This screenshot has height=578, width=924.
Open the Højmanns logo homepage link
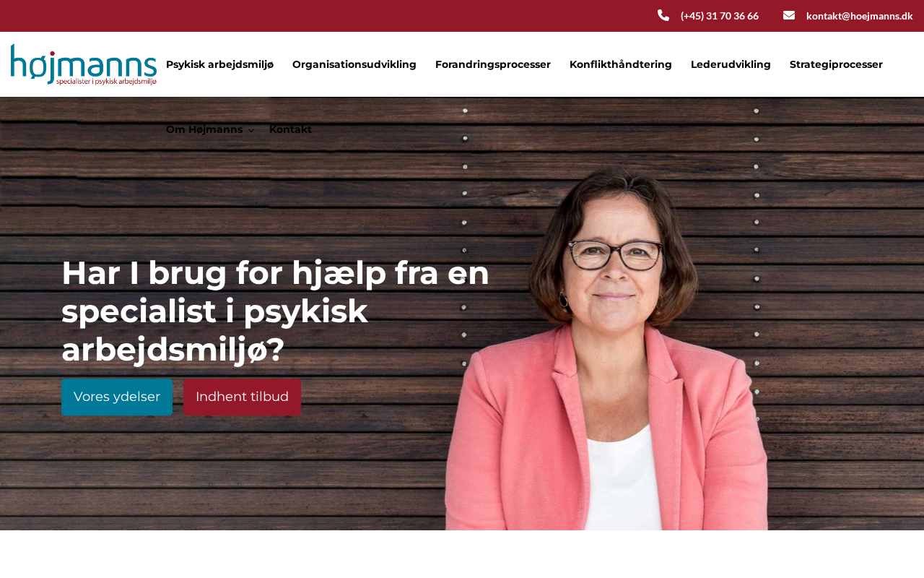[x=84, y=64]
